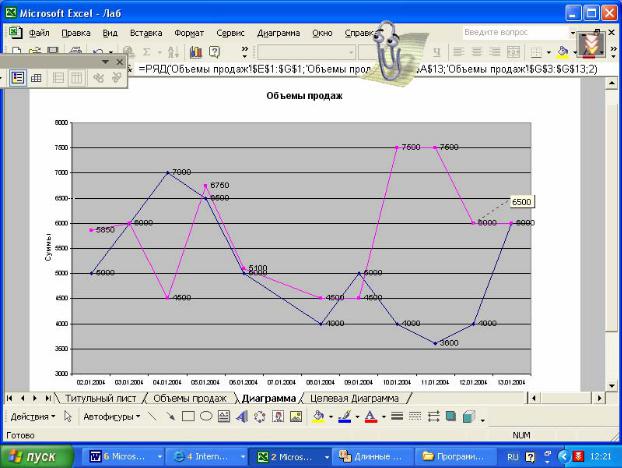Insert an organization diagram
The height and width of the screenshot is (468, 622).
tap(259, 416)
